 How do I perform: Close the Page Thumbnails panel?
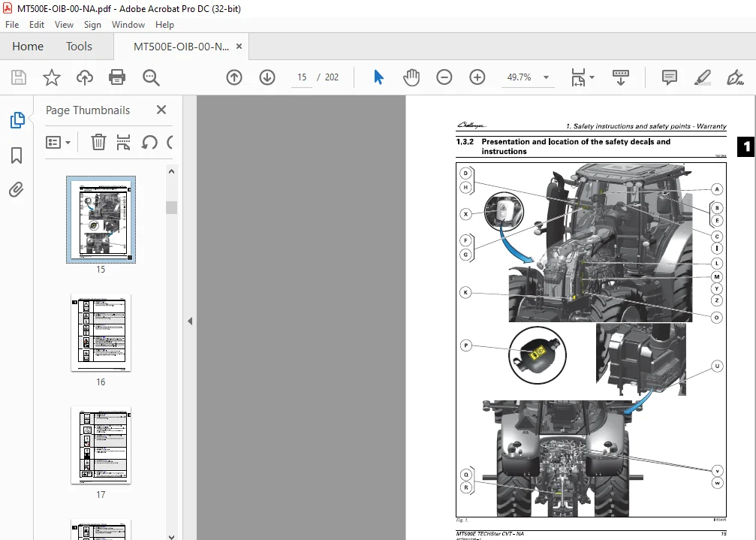tap(161, 110)
